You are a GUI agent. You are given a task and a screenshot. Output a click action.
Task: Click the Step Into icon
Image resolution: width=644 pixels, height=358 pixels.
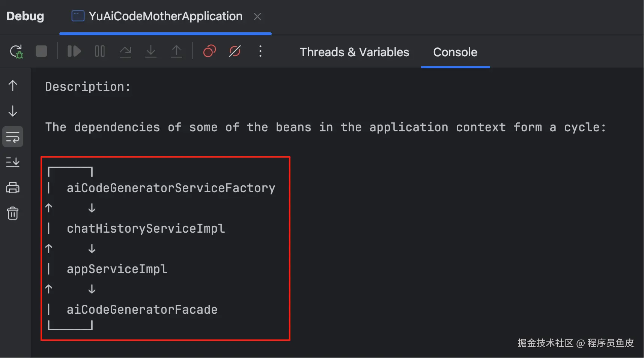pos(150,51)
